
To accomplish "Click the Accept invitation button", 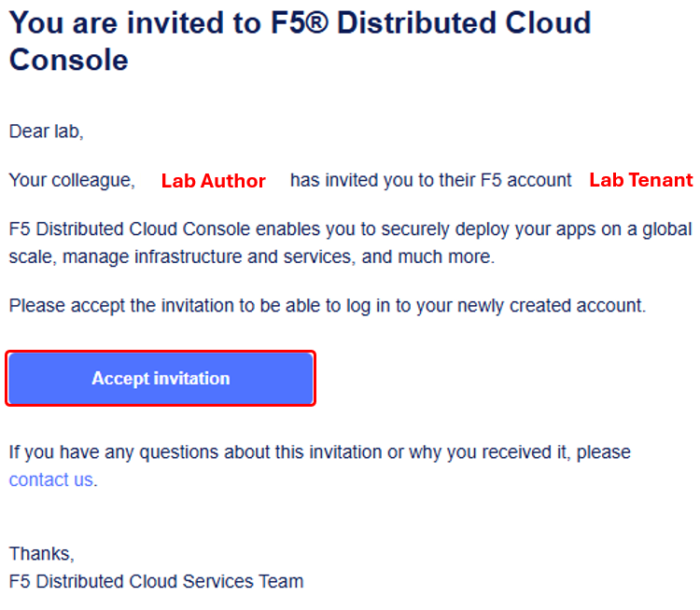I will pyautogui.click(x=161, y=379).
